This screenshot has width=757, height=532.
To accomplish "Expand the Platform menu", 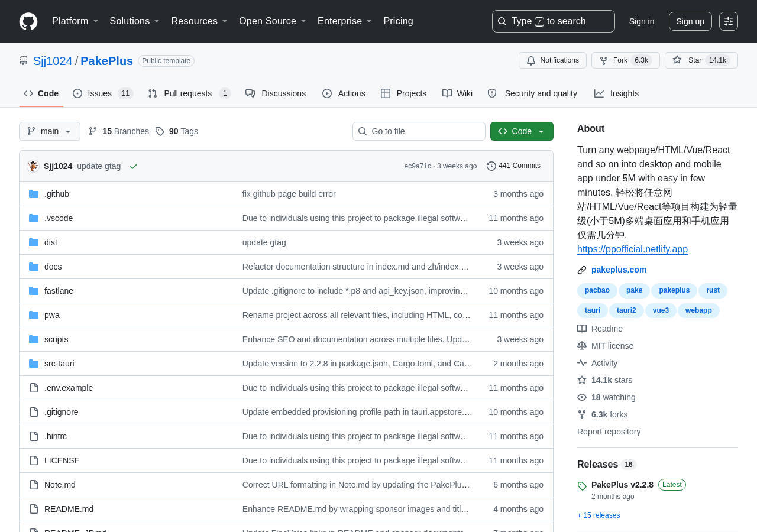I will [75, 21].
